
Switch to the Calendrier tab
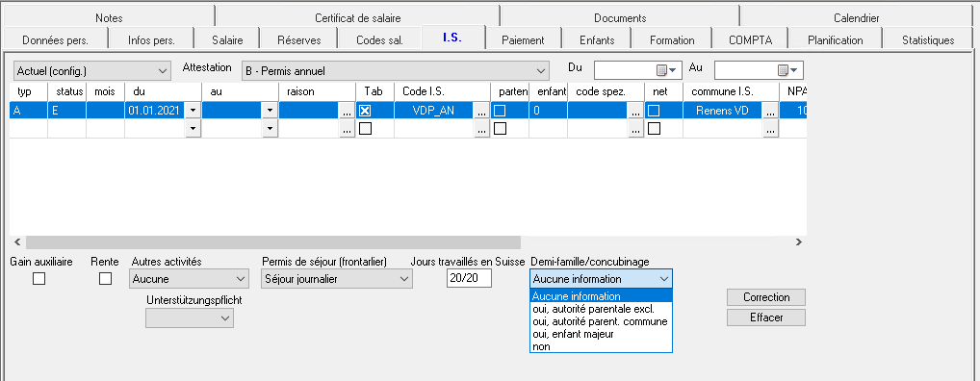click(856, 18)
